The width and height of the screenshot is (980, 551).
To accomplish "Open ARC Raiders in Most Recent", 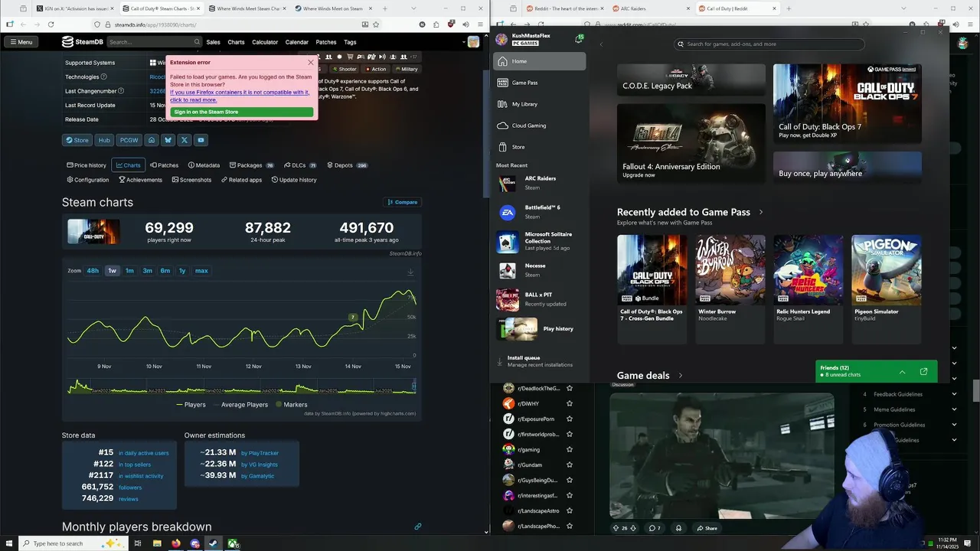I will click(540, 183).
